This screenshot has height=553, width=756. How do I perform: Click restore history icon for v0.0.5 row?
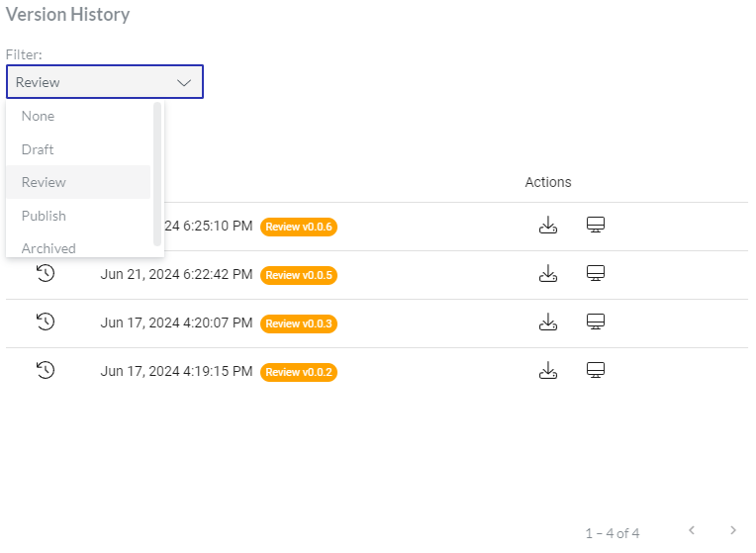pos(46,273)
